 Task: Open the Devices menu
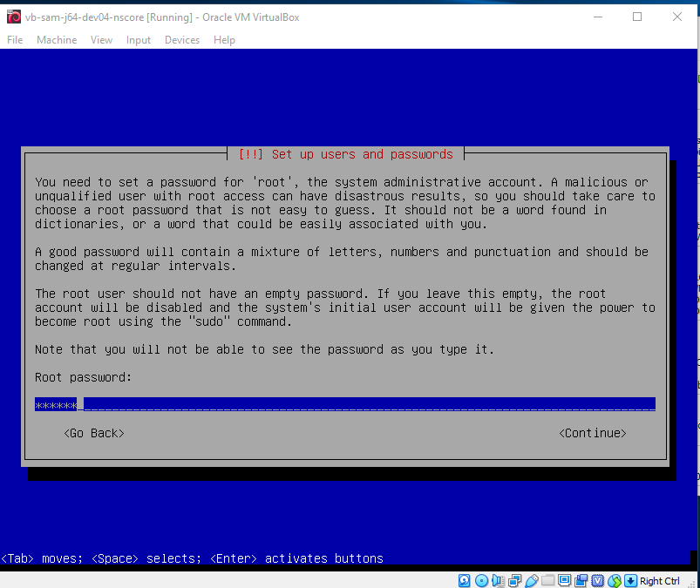point(182,40)
